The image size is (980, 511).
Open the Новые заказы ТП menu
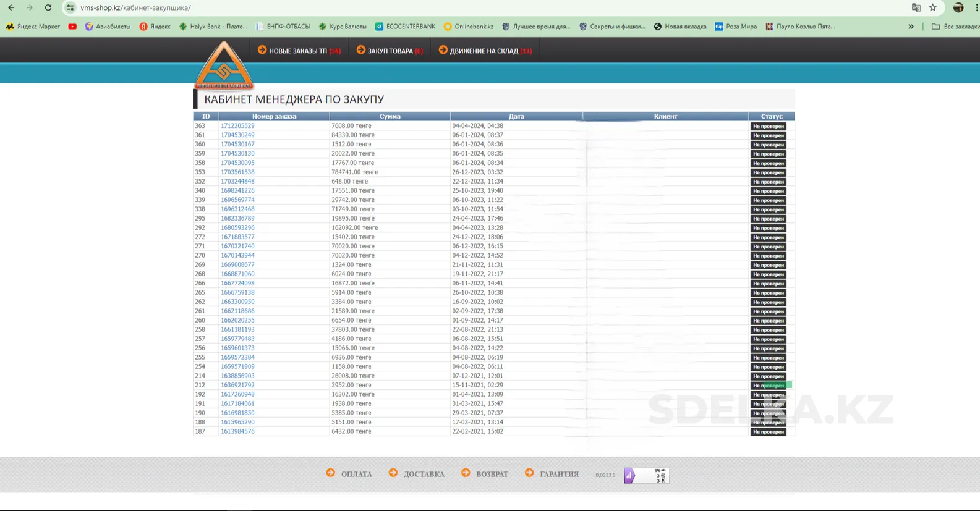299,51
